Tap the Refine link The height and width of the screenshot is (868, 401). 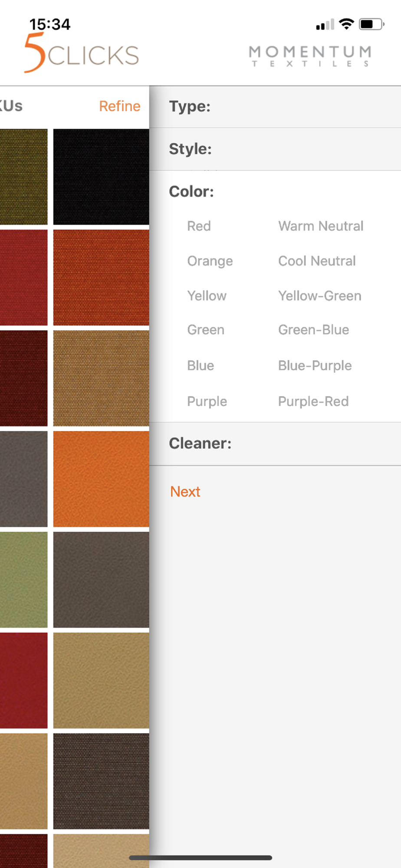click(120, 106)
